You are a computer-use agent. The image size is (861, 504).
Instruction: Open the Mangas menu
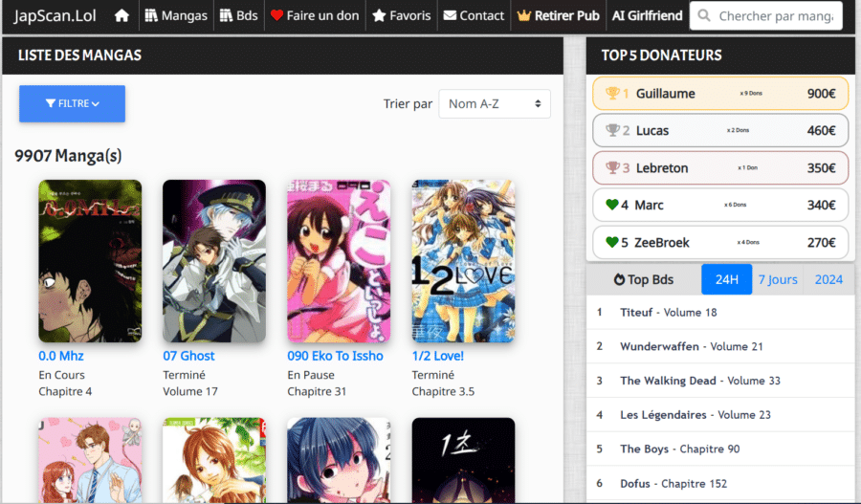(x=176, y=16)
